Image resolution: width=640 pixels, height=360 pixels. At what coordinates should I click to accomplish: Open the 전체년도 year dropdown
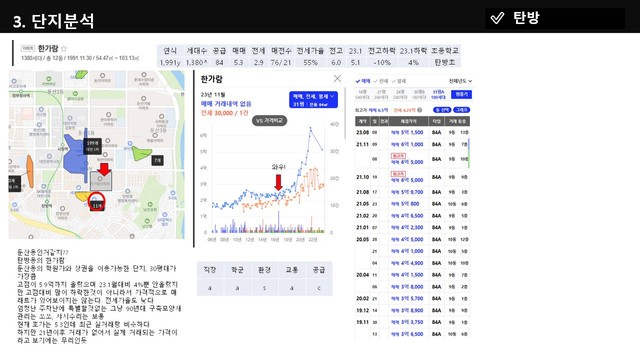(x=460, y=81)
